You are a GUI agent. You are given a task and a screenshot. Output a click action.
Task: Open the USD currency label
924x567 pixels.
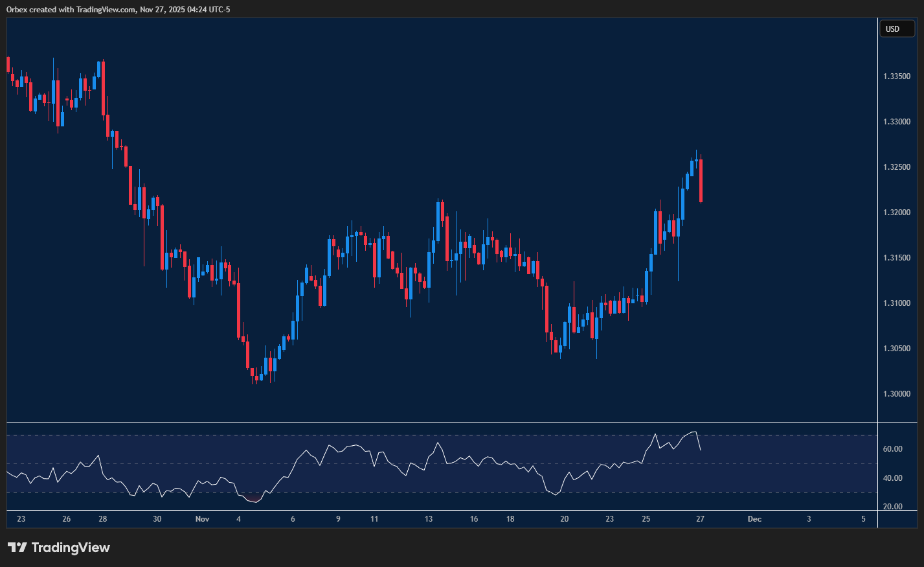(897, 29)
